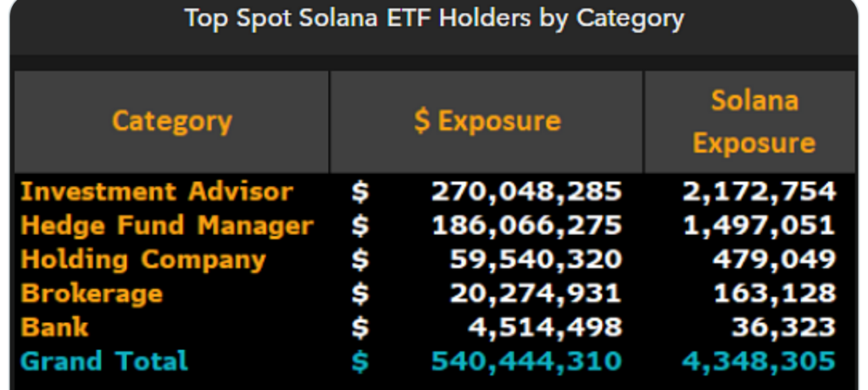
Task: Select the Solana Exposure column header
Action: click(754, 121)
